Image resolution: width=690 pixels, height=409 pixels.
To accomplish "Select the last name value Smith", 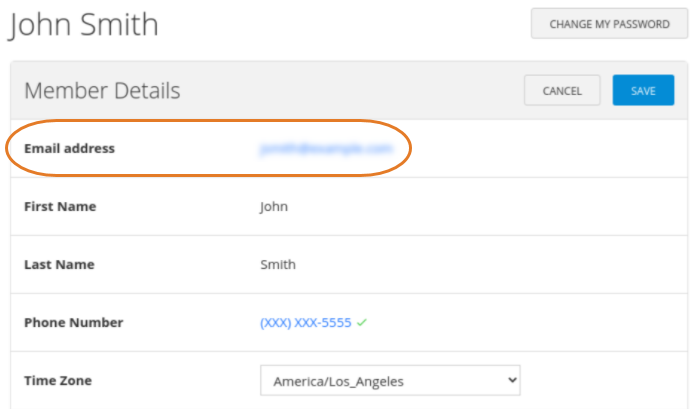I will (278, 265).
